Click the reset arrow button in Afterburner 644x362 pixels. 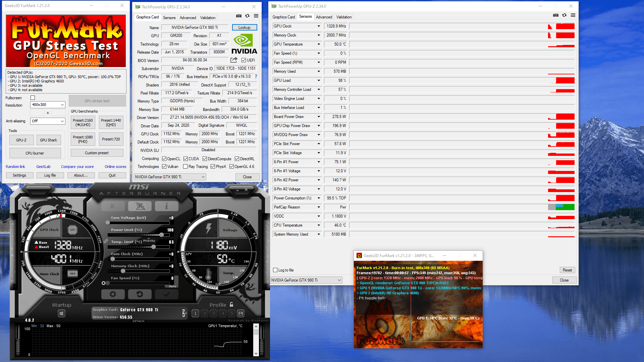[140, 294]
